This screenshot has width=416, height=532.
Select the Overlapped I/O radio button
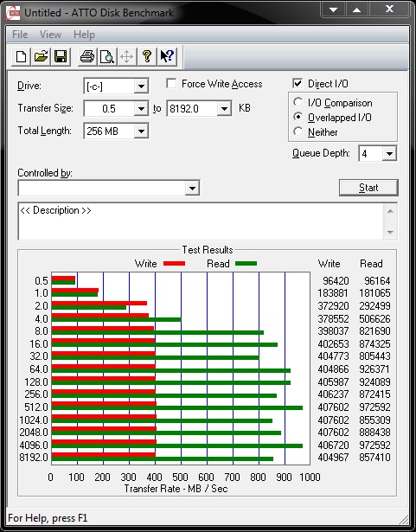[x=298, y=117]
